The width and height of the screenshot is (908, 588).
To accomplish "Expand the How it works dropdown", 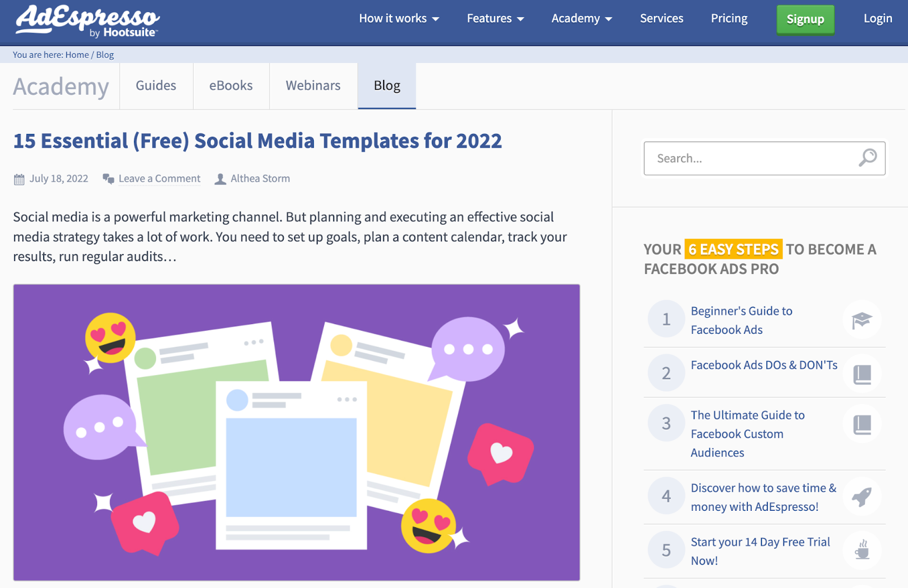I will (399, 19).
